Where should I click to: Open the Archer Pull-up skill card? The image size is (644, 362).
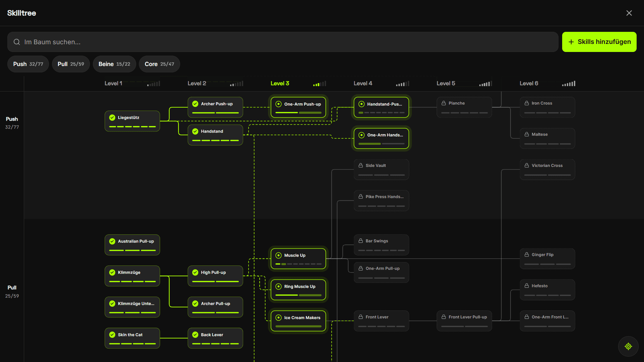tap(215, 307)
